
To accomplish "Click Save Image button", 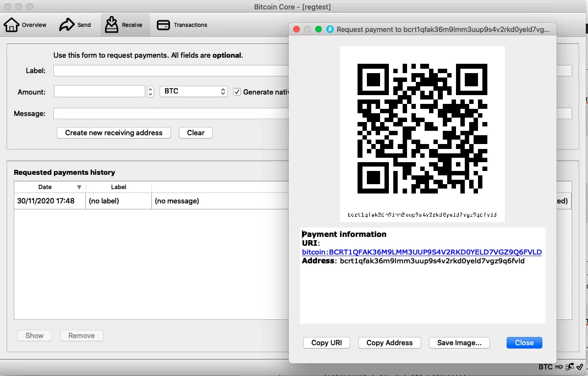I will tap(459, 342).
